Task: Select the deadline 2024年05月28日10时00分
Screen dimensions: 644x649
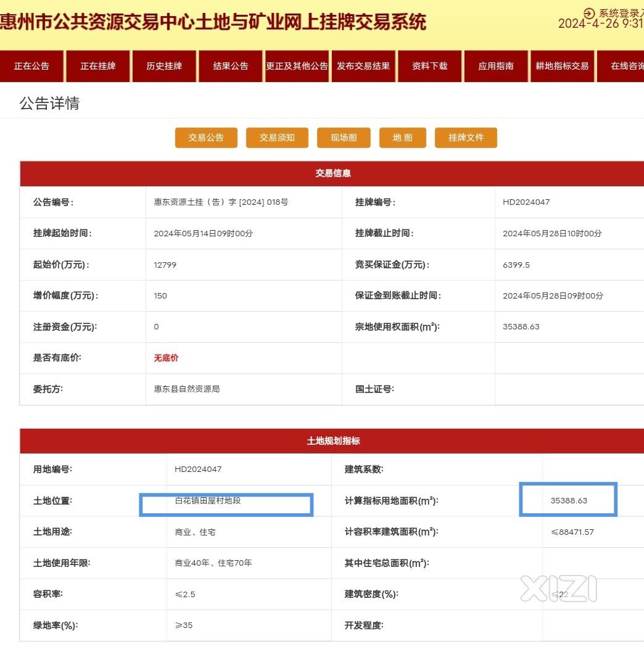Action: pos(552,233)
